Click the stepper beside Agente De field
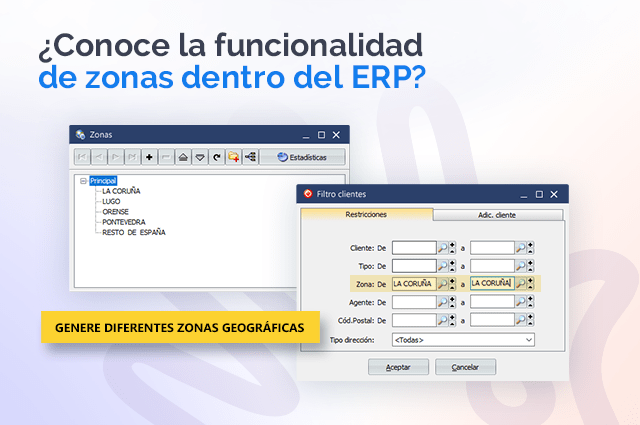The width and height of the screenshot is (640, 425). point(453,302)
